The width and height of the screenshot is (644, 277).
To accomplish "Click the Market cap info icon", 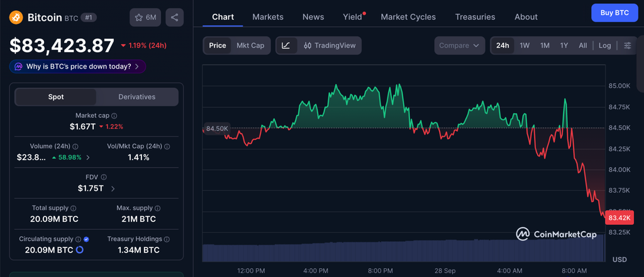I will [114, 116].
